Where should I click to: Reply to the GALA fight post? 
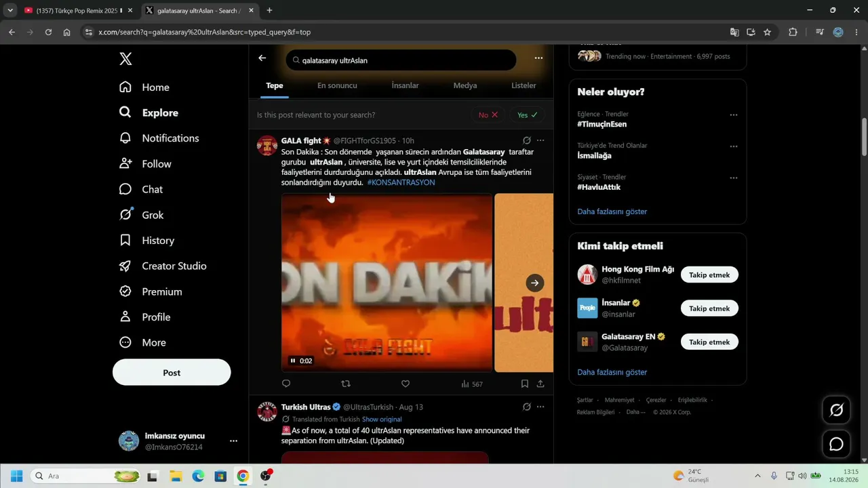pos(286,384)
